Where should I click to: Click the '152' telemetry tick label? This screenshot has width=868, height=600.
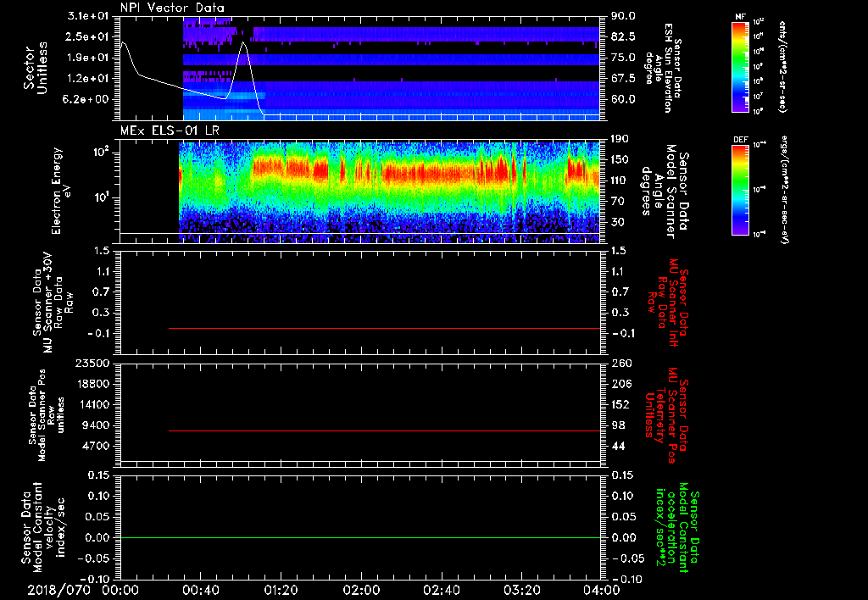tap(620, 404)
